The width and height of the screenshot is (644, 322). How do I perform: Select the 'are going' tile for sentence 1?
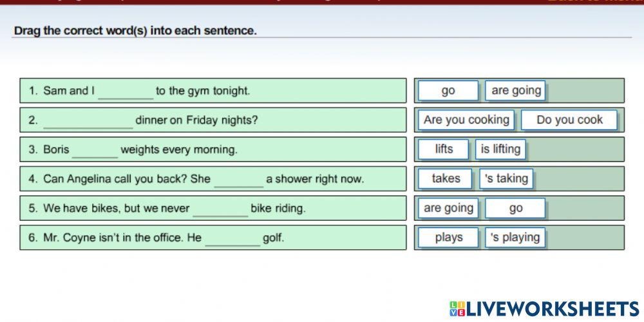[x=516, y=91]
